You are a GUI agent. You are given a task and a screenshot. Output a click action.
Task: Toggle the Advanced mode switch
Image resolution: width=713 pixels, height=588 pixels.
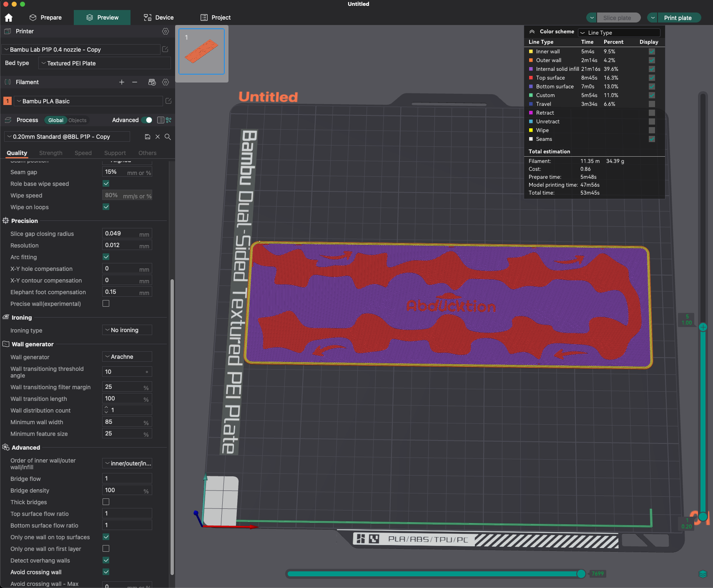pyautogui.click(x=147, y=120)
